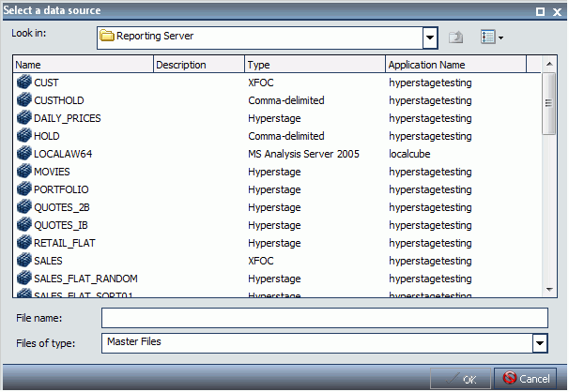The width and height of the screenshot is (569, 392).
Task: Click Comma-delimited type in CUSTHOLD row
Action: point(286,100)
